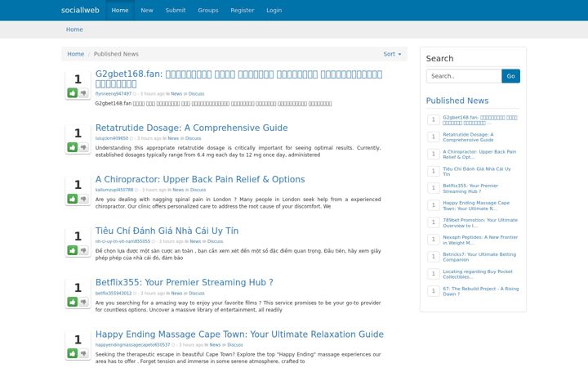Open author link under Retatrutide Dosage story
This screenshot has width=588, height=368.
(112, 138)
